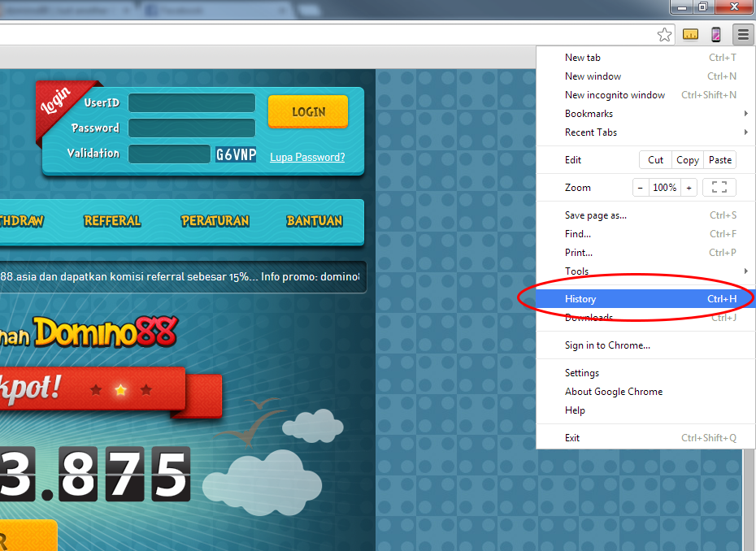
Task: Increase zoom with the plus button
Action: [689, 188]
